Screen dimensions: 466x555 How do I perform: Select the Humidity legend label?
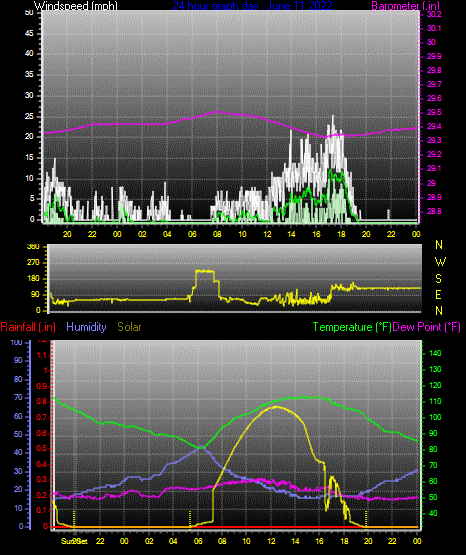86,327
